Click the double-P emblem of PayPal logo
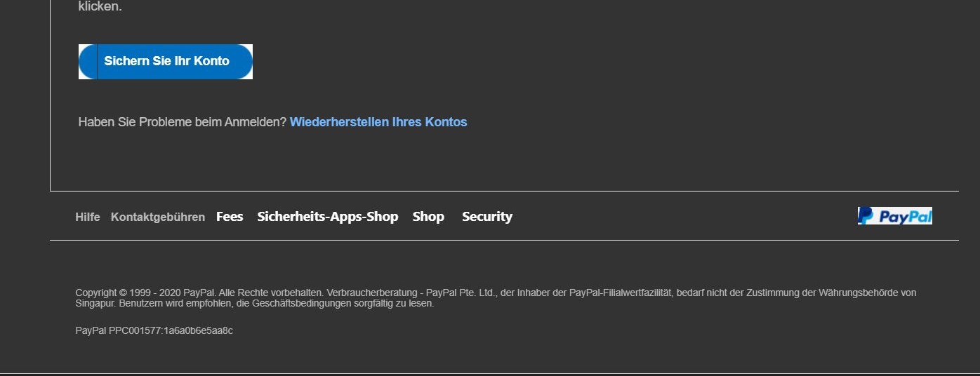 [x=866, y=215]
